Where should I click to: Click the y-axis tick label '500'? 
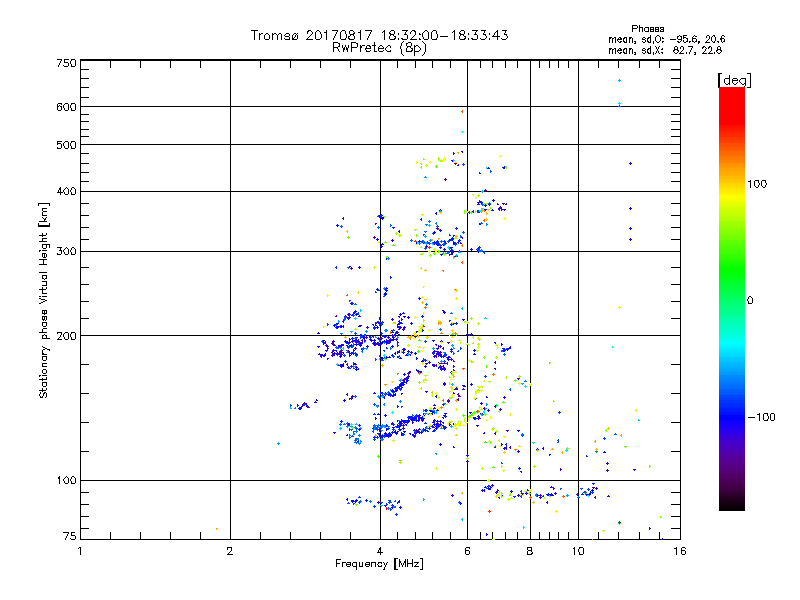(x=66, y=145)
